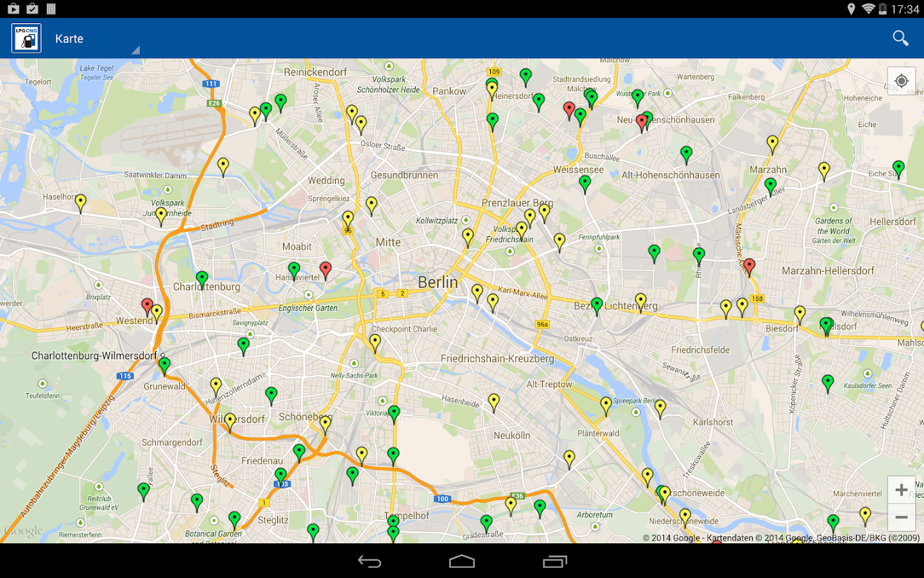Center map using the my-location icon

pyautogui.click(x=902, y=81)
